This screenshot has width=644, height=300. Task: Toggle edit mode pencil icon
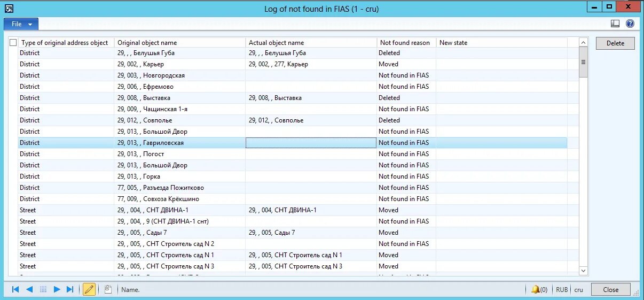[x=89, y=289]
